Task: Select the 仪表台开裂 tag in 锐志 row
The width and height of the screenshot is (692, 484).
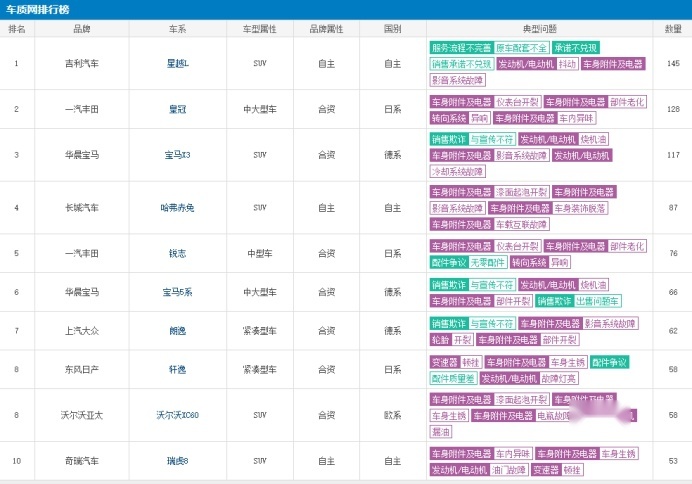Action: pyautogui.click(x=517, y=246)
